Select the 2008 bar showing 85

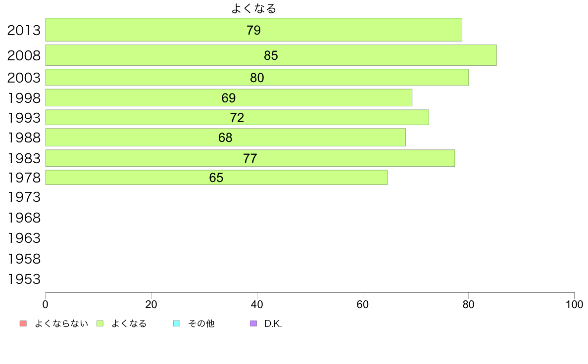[x=271, y=55]
